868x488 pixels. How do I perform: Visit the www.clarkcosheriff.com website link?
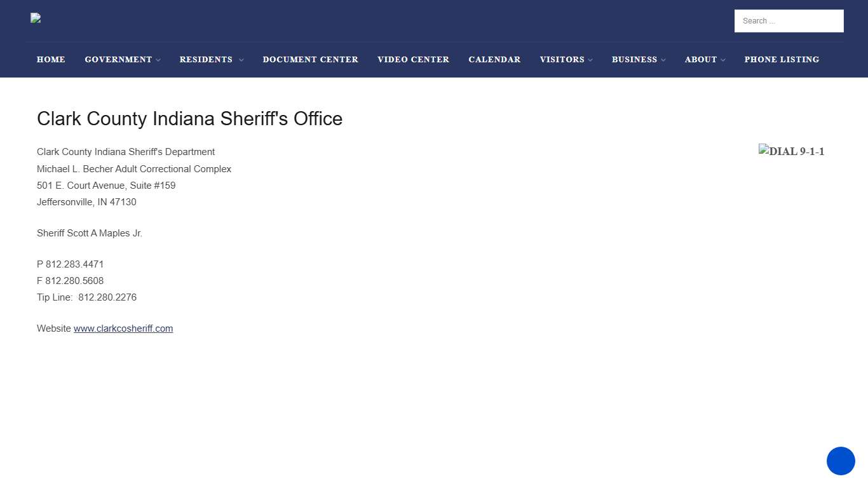point(123,328)
